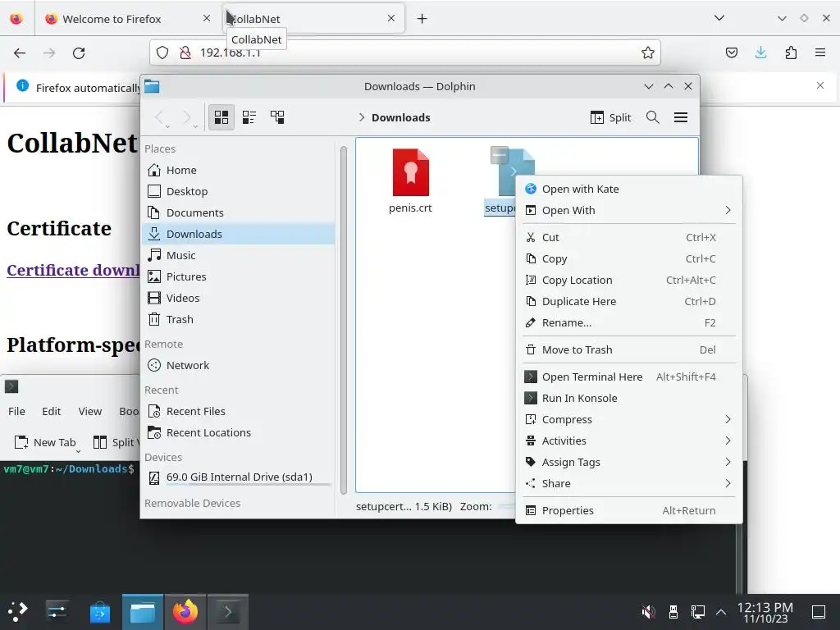This screenshot has width=840, height=630.
Task: Expand the Compress submenu
Action: [x=628, y=419]
